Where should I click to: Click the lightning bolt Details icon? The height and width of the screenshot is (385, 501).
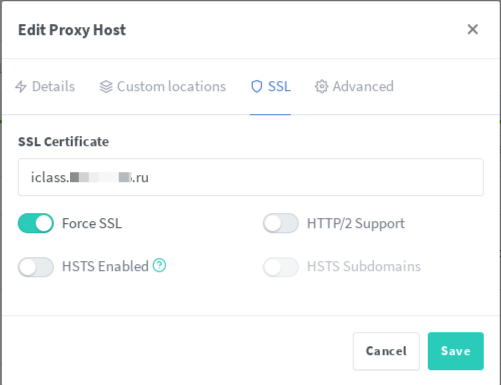(21, 87)
